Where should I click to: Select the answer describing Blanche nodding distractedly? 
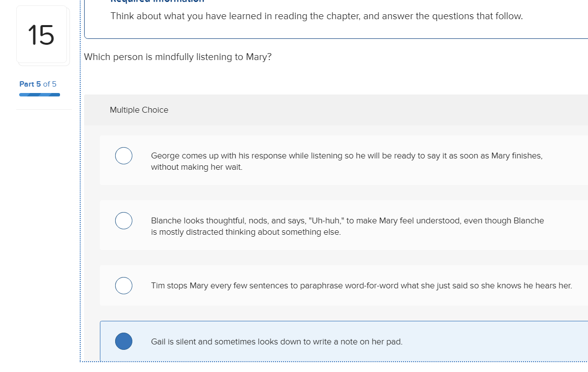(344, 226)
